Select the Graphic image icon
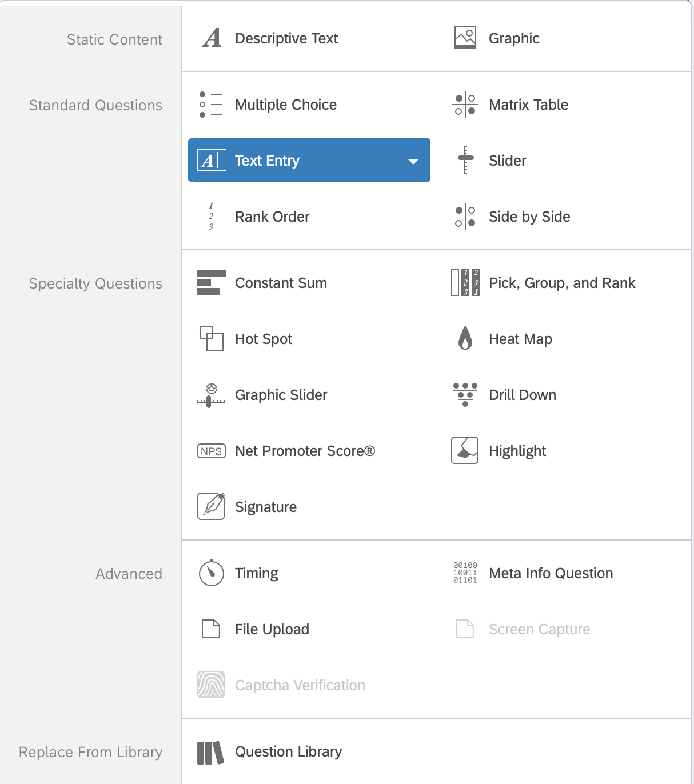This screenshot has height=784, width=694. pos(465,38)
